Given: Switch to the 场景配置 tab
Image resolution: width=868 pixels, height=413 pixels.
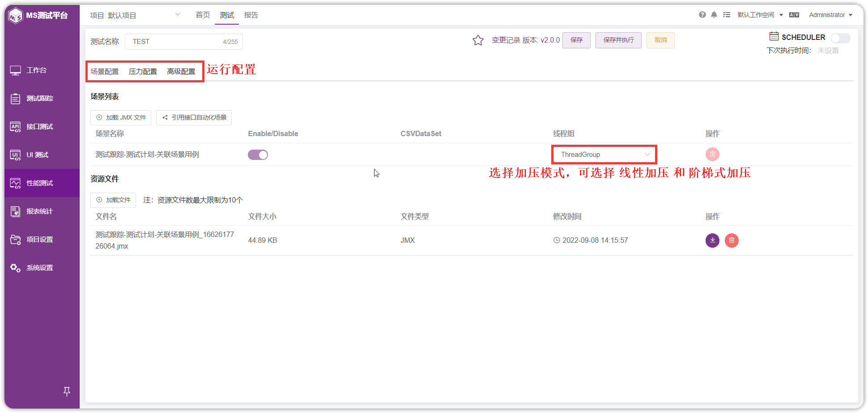Looking at the screenshot, I should [105, 72].
